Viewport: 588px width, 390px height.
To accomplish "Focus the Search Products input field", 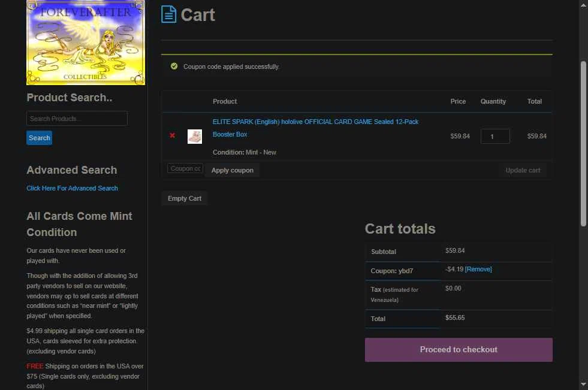I will tap(77, 119).
